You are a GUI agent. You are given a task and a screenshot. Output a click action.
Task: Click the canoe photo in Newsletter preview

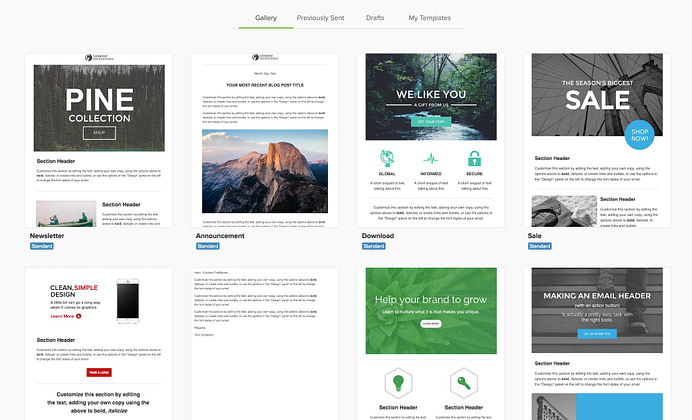[x=66, y=214]
